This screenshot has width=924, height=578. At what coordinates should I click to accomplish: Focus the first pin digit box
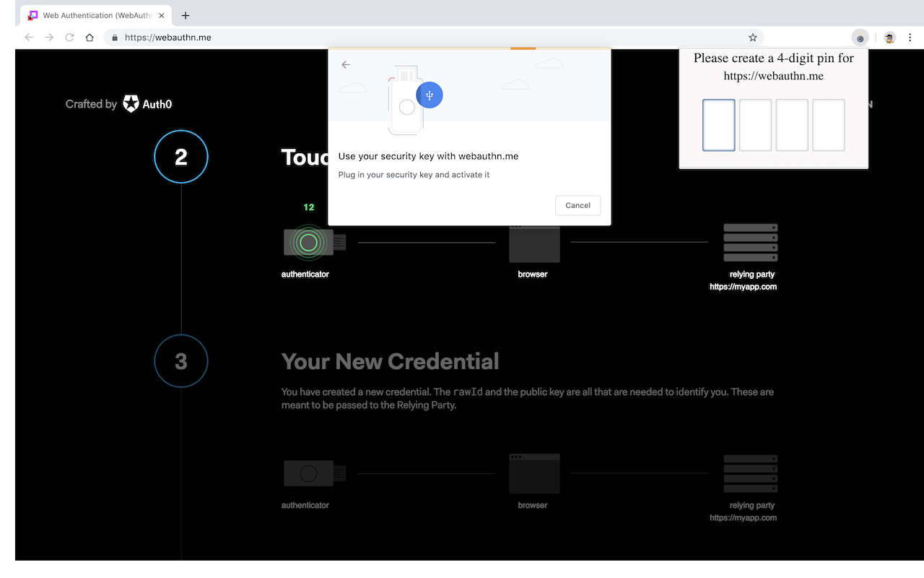pyautogui.click(x=719, y=125)
